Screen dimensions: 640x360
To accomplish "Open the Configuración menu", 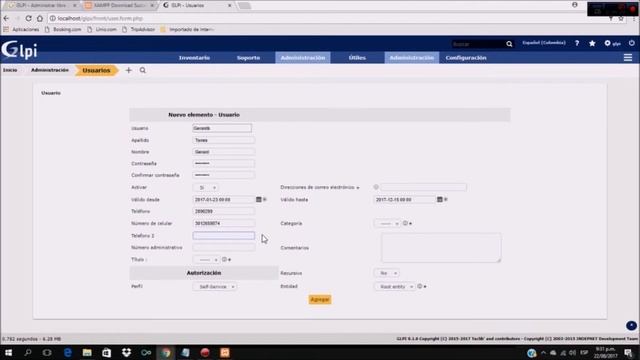I will (x=466, y=58).
